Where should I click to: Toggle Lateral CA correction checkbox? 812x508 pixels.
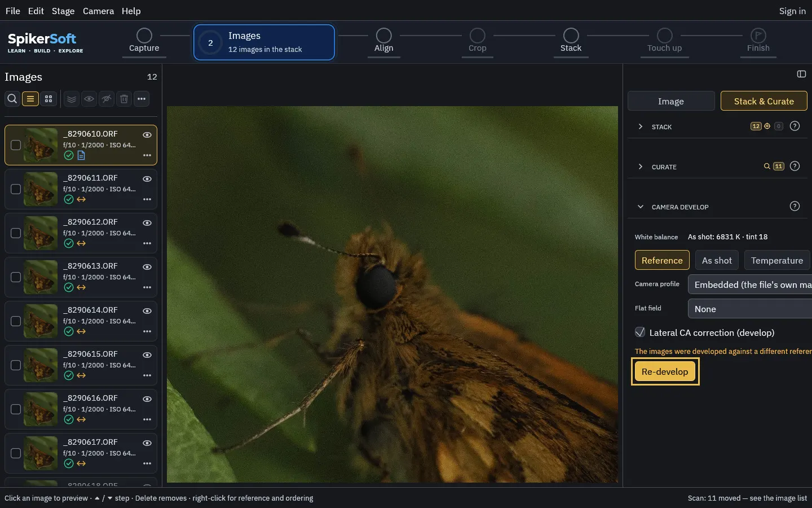point(640,332)
